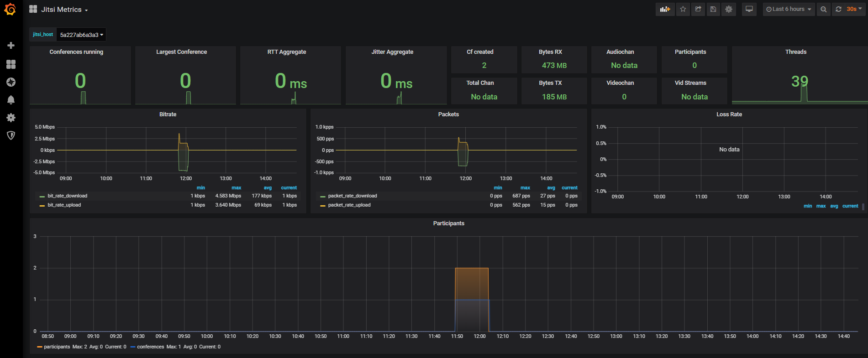Sort Loss Rate legend by max column
Screen dimensions: 868x358
tap(821, 206)
